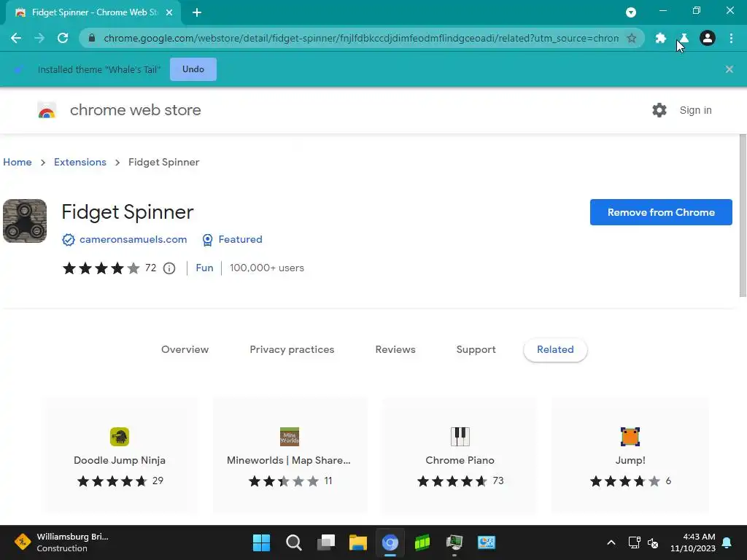The width and height of the screenshot is (747, 560).
Task: Open File Explorer from taskbar
Action: click(x=357, y=542)
